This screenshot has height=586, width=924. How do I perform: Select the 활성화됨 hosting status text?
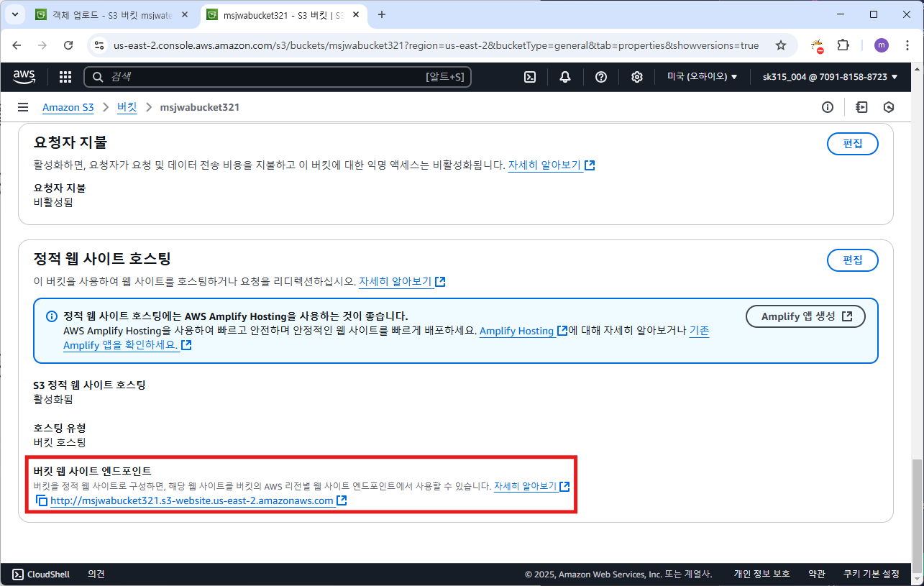pos(53,399)
